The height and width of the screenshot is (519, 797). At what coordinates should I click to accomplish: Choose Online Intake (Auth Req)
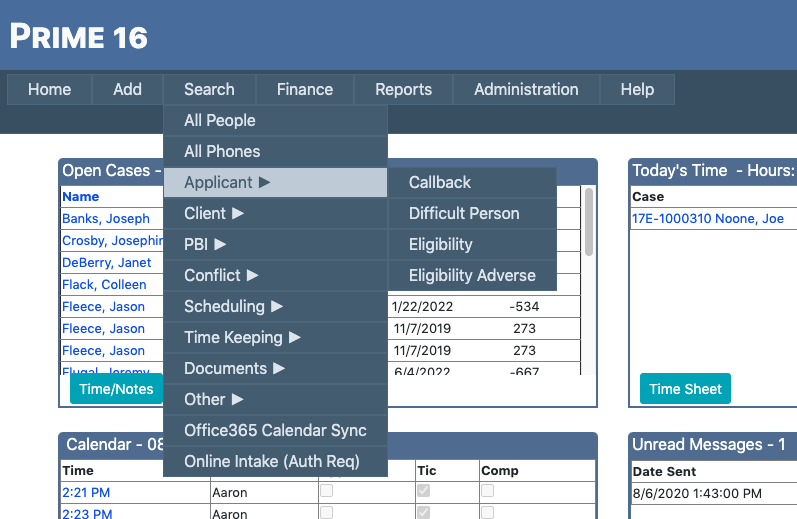[275, 462]
